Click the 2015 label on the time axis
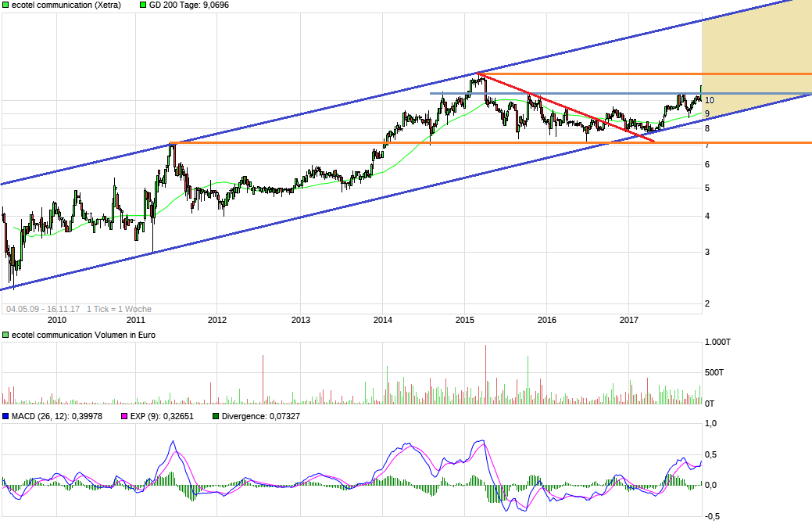Viewport: 812px width, 524px height. click(464, 320)
